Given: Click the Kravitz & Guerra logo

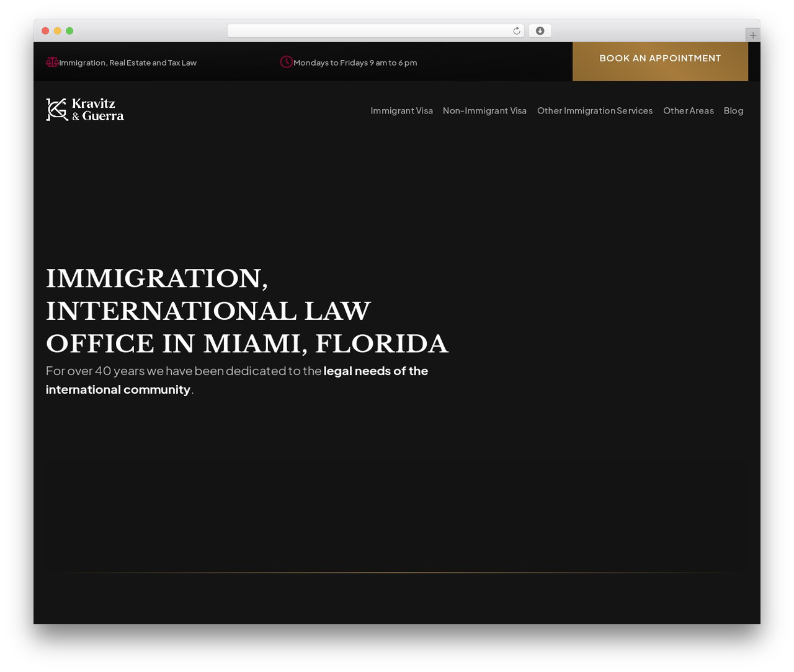Looking at the screenshot, I should (85, 110).
